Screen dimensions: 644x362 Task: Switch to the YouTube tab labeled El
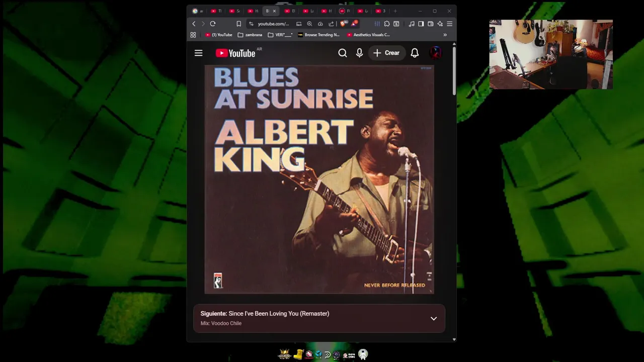[290, 11]
